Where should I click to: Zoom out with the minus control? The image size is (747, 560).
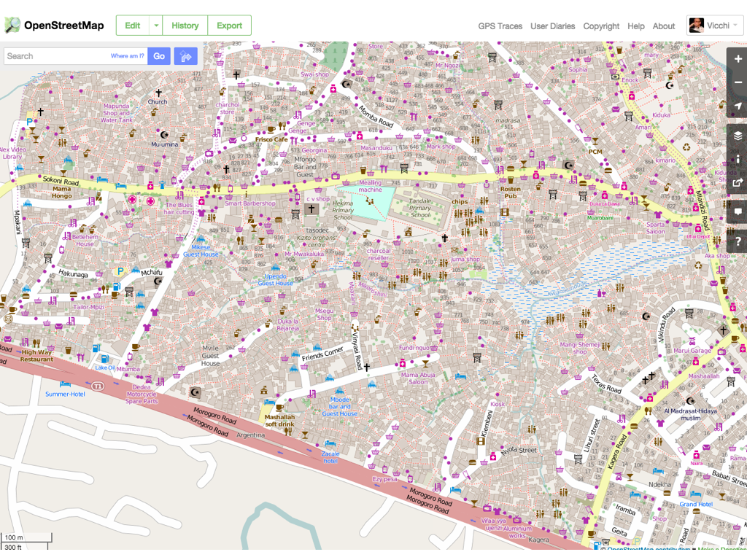click(738, 82)
